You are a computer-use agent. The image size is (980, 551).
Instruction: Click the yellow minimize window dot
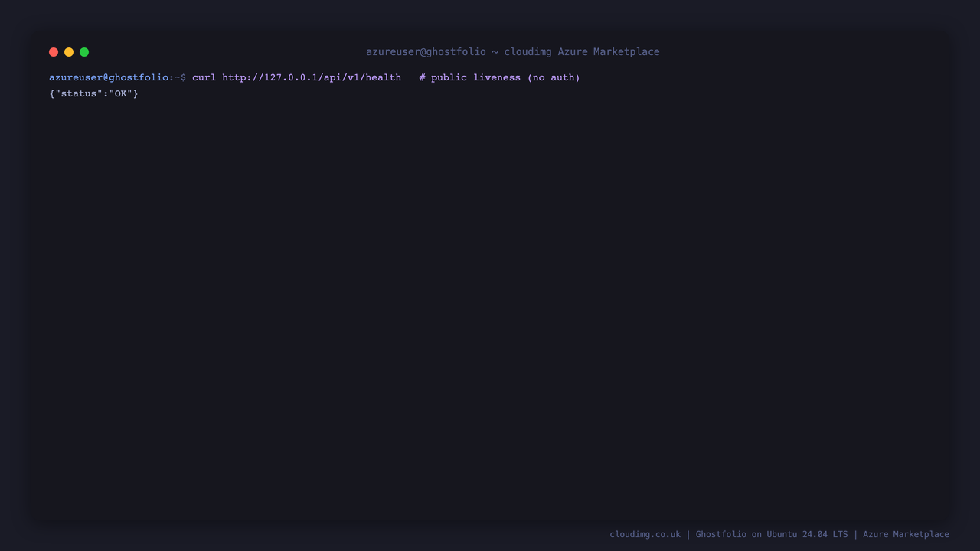point(69,52)
